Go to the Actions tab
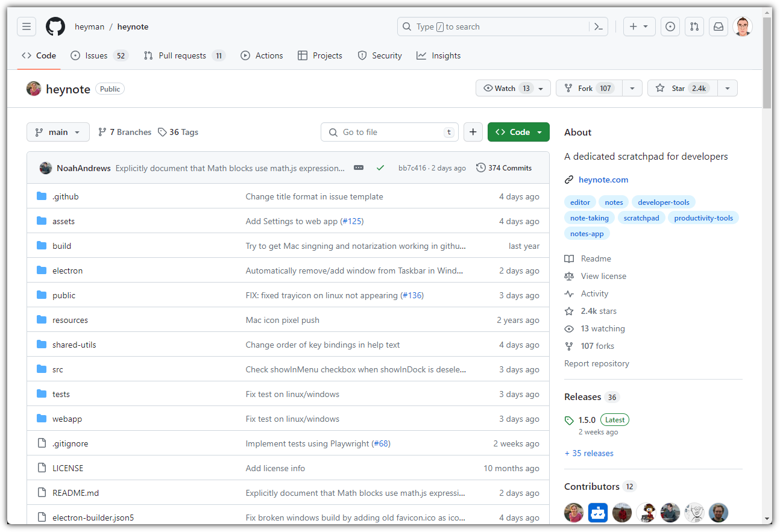780x532 pixels. [x=262, y=55]
